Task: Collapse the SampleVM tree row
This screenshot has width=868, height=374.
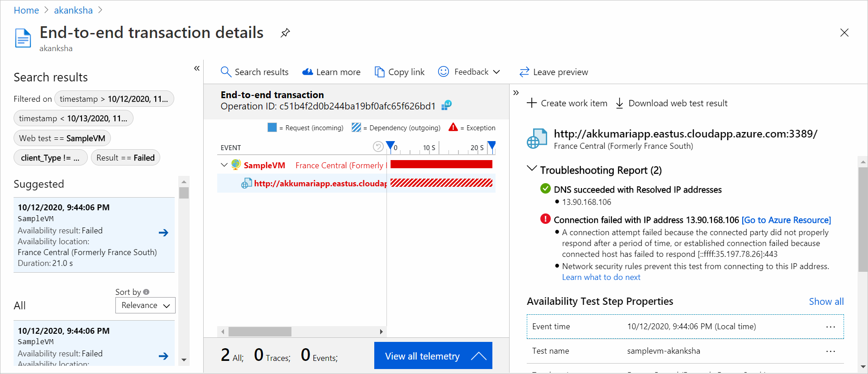Action: pos(224,165)
